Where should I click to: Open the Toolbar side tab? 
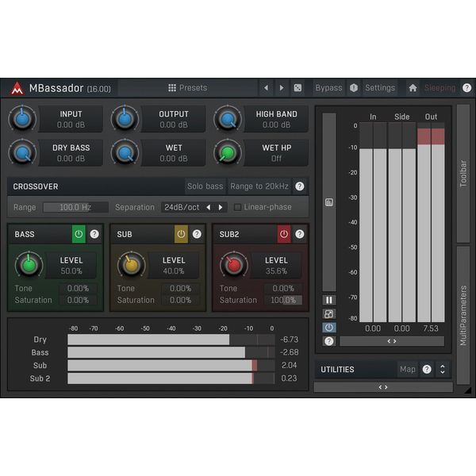tap(463, 174)
